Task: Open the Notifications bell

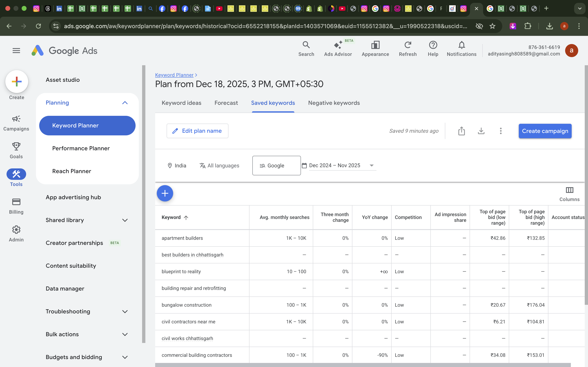Action: [x=461, y=49]
